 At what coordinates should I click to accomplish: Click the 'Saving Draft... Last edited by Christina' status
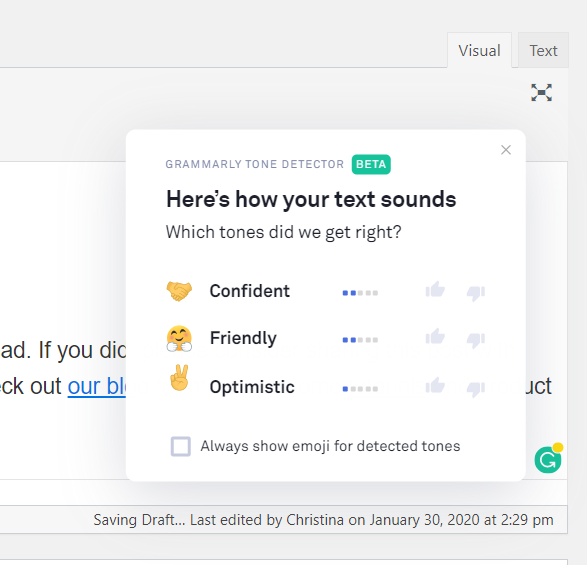323,520
